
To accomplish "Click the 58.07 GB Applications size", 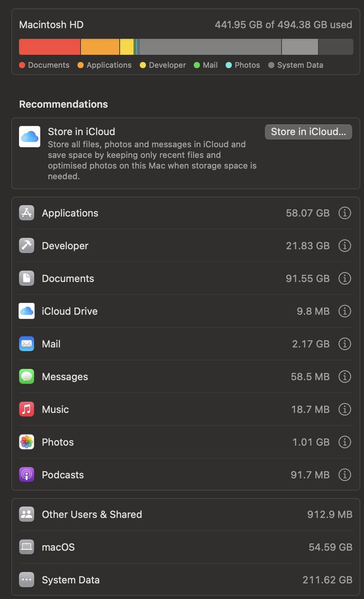I will (x=308, y=213).
